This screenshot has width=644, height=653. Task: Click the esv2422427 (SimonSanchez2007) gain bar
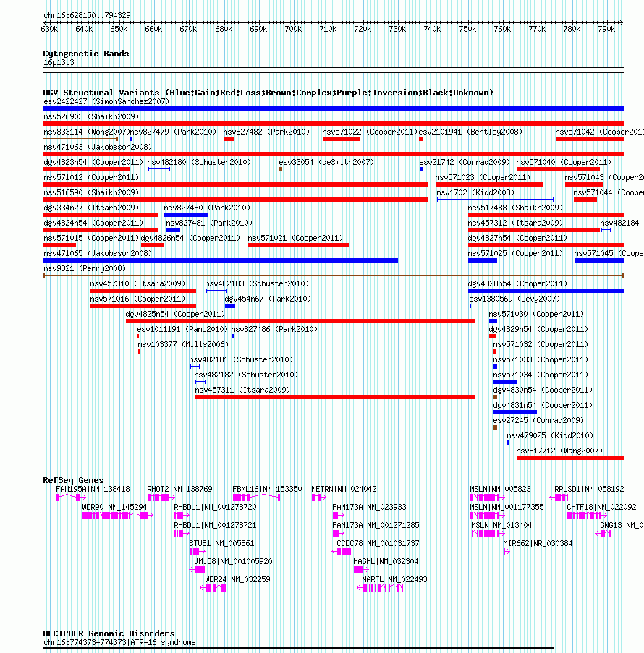[333, 108]
